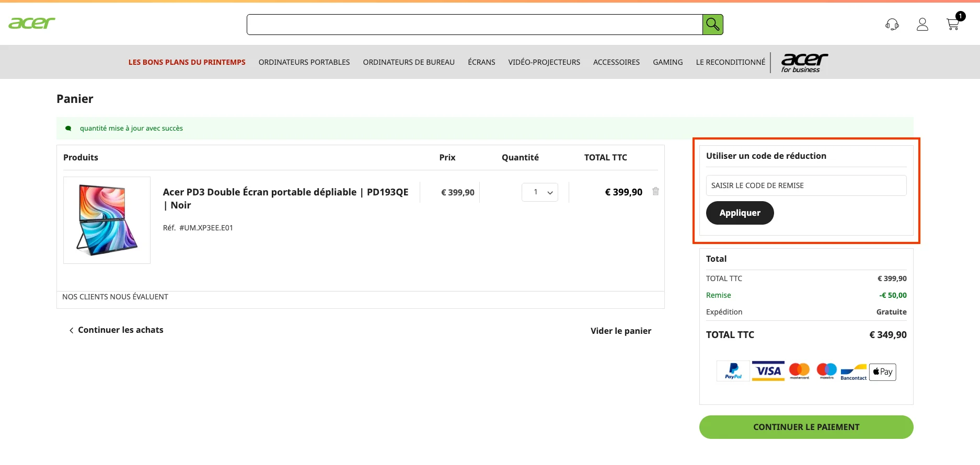Click Continuer les achats link

116,330
